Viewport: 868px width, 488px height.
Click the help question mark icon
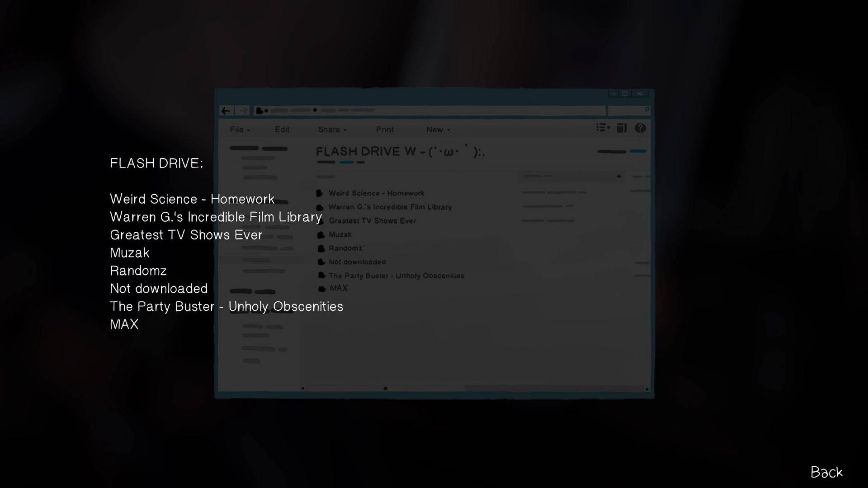tap(640, 128)
